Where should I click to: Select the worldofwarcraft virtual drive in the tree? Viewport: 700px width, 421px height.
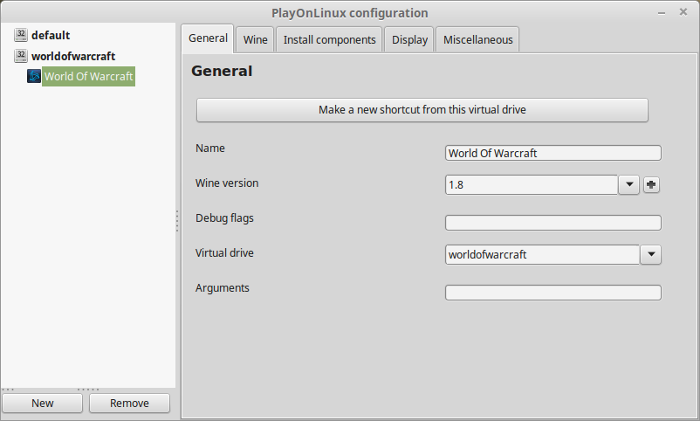click(73, 56)
